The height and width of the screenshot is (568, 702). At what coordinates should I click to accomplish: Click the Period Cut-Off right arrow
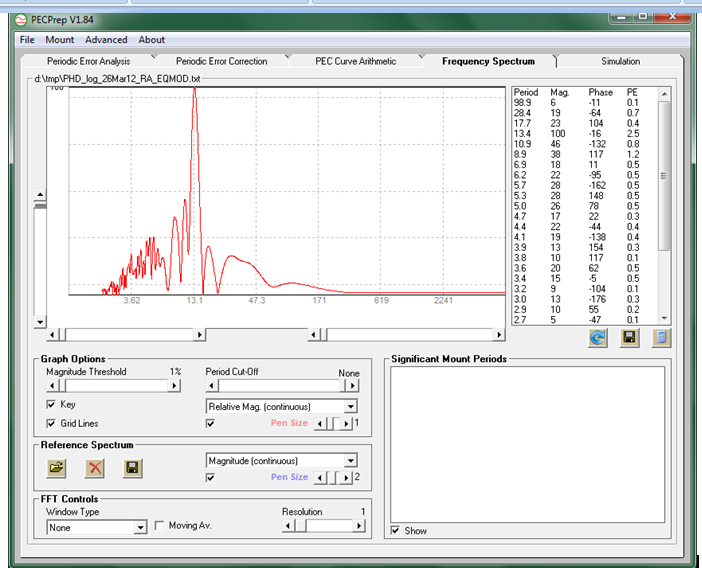(x=353, y=385)
